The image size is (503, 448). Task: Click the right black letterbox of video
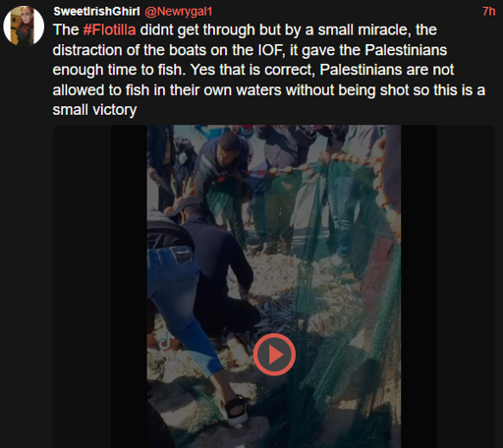click(419, 286)
